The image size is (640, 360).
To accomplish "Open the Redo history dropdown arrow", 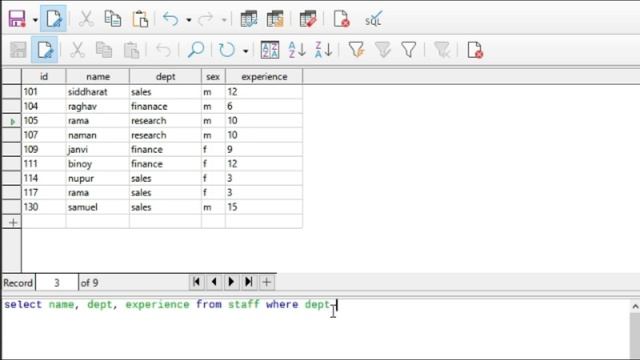I will (x=224, y=20).
